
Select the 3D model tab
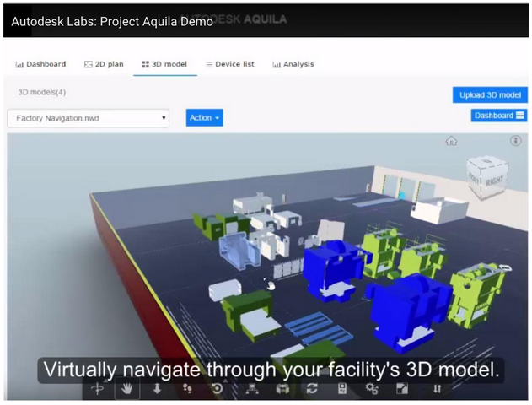[x=164, y=64]
